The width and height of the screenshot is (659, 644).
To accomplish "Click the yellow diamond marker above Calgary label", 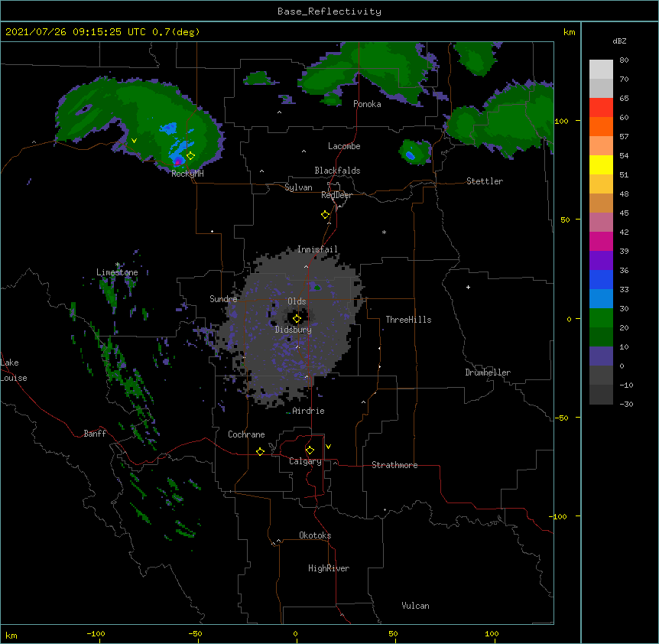I will tap(310, 450).
